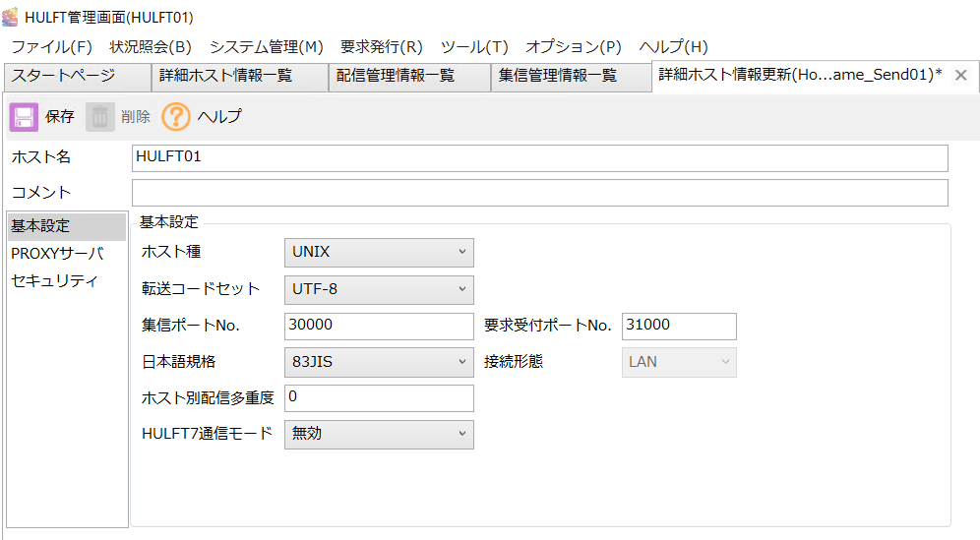The height and width of the screenshot is (540, 980).
Task: Select 基本設定 in the left list
Action: [x=67, y=226]
